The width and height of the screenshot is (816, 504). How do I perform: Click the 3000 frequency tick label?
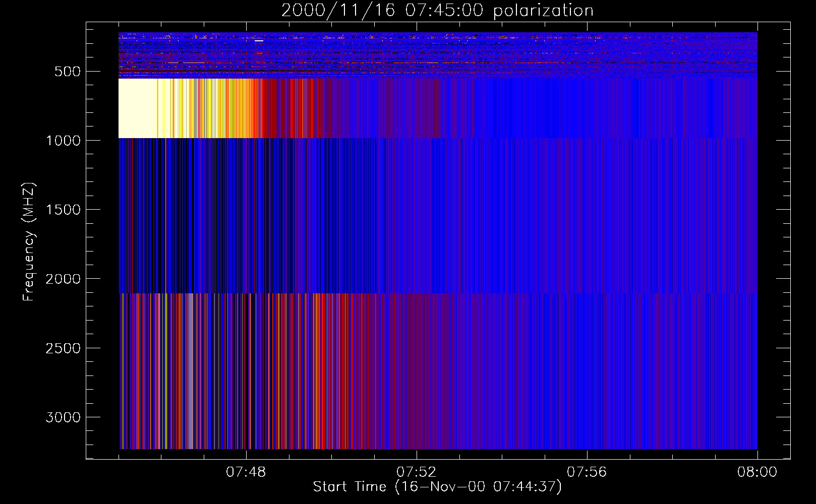[x=63, y=417]
